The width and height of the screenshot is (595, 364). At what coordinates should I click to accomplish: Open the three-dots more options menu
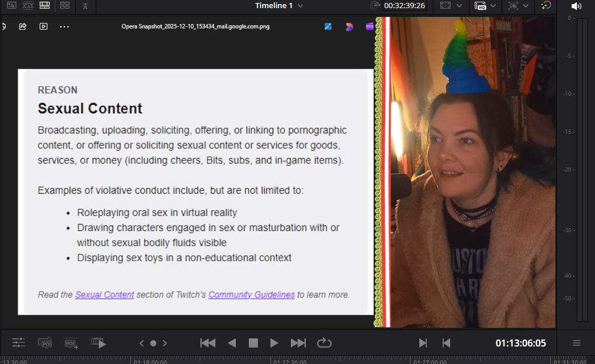(x=64, y=26)
